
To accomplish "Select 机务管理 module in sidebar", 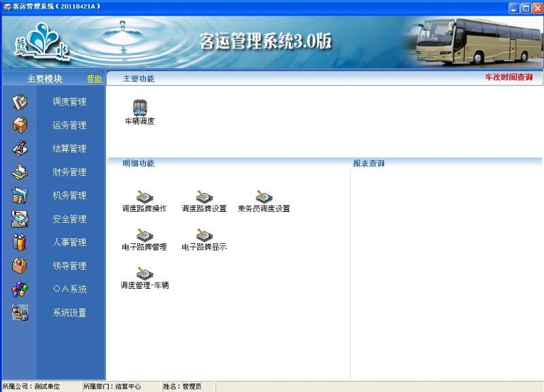I will click(69, 196).
